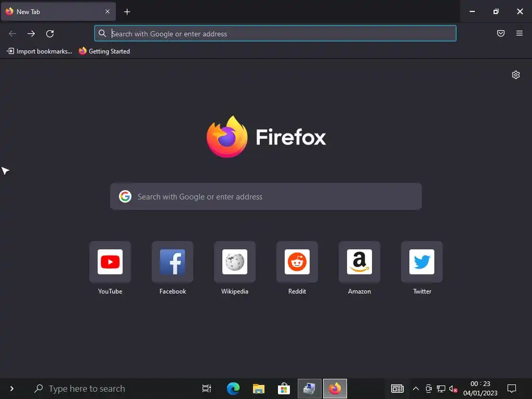Open the computer app beside Firefox on taskbar
The image size is (532, 399).
click(x=310, y=389)
